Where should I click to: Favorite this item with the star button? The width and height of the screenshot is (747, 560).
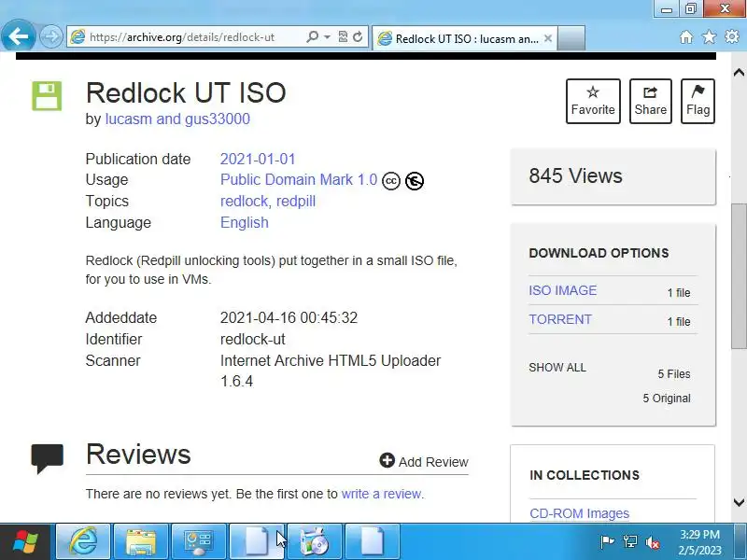click(593, 101)
